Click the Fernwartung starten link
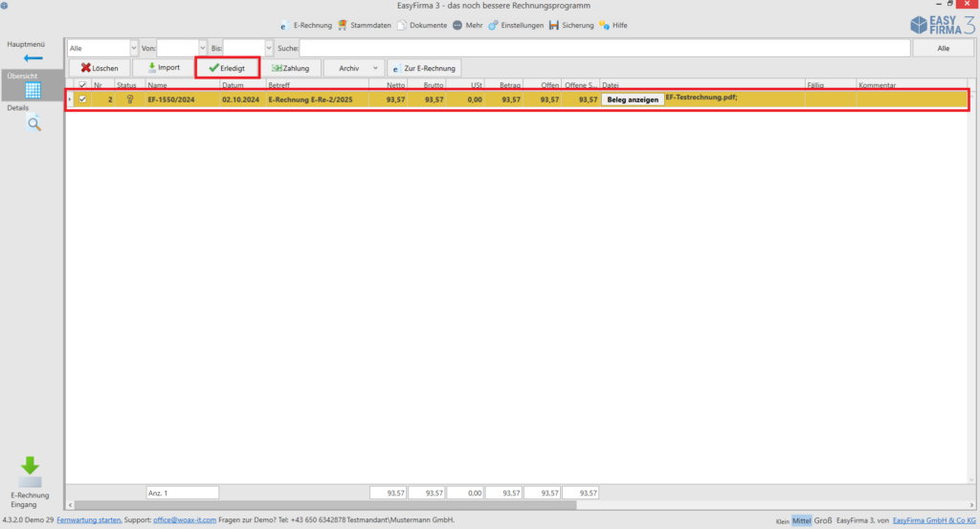This screenshot has height=529, width=980. (89, 519)
